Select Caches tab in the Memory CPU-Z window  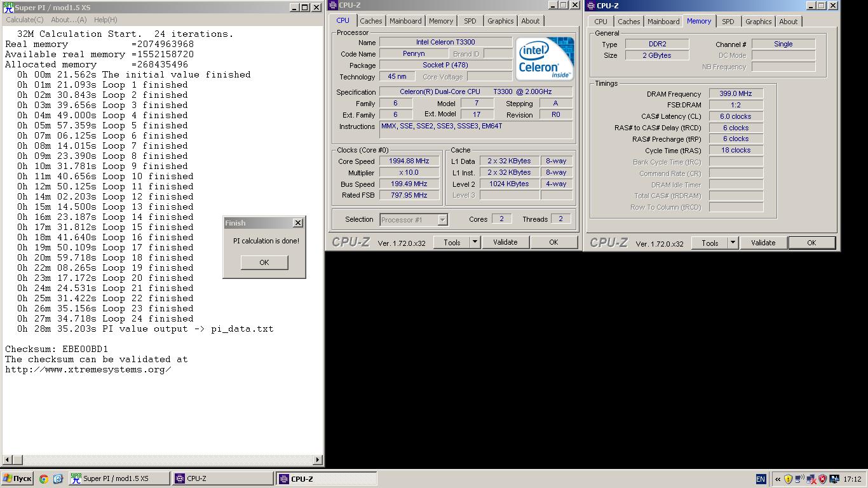pyautogui.click(x=629, y=22)
